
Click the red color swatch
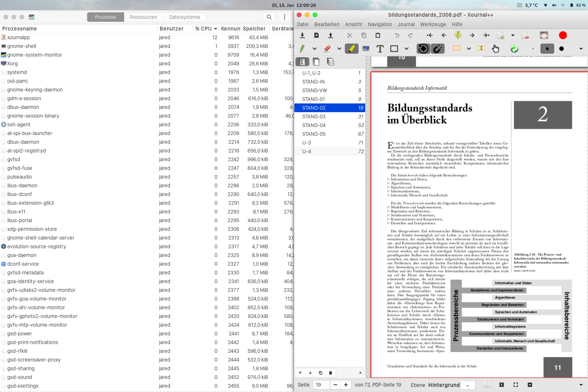click(x=563, y=36)
